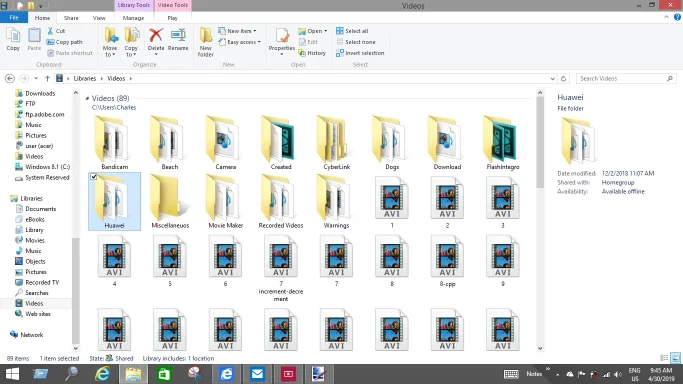683x384 pixels.
Task: Click the C:\Users\Charles path link
Action: click(x=114, y=108)
